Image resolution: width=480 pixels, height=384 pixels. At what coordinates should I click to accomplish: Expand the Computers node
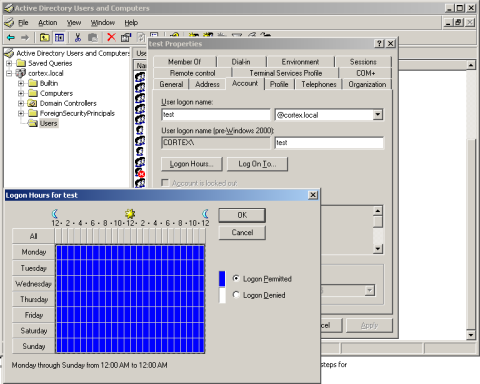coord(21,93)
